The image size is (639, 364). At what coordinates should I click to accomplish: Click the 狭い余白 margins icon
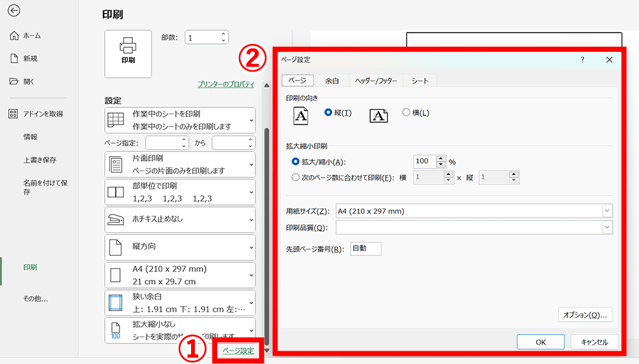[x=116, y=303]
